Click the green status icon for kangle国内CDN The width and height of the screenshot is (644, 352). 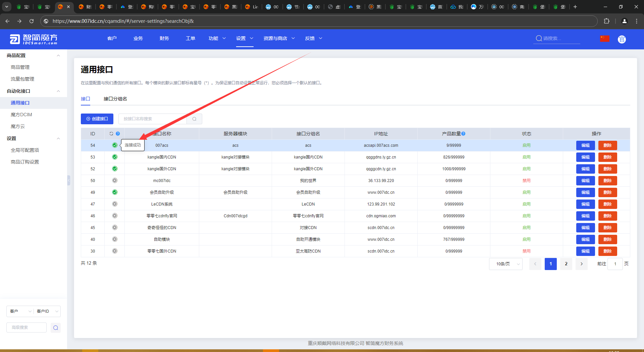coord(115,157)
